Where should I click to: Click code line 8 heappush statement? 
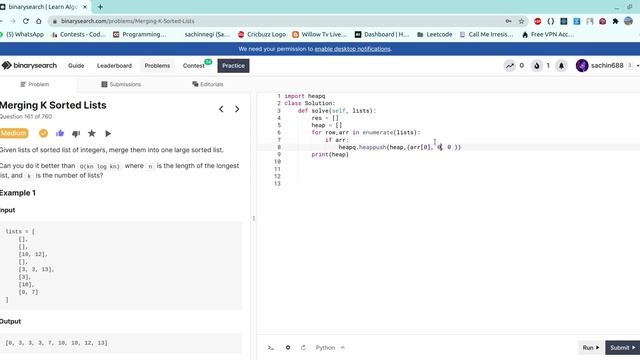coord(399,147)
